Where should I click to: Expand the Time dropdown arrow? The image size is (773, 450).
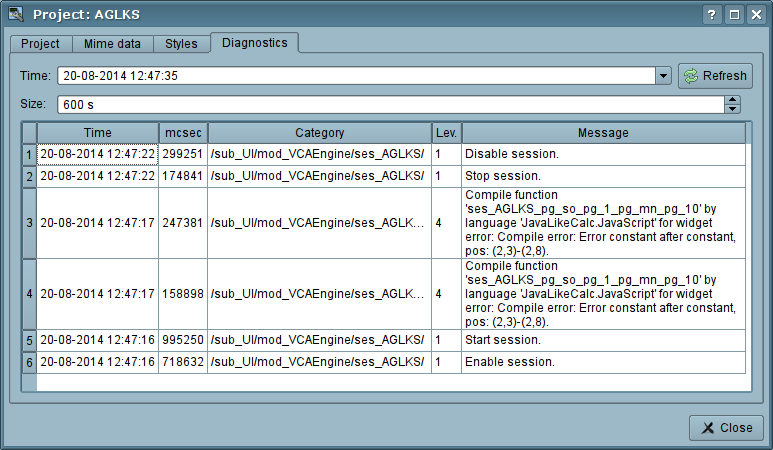[663, 76]
